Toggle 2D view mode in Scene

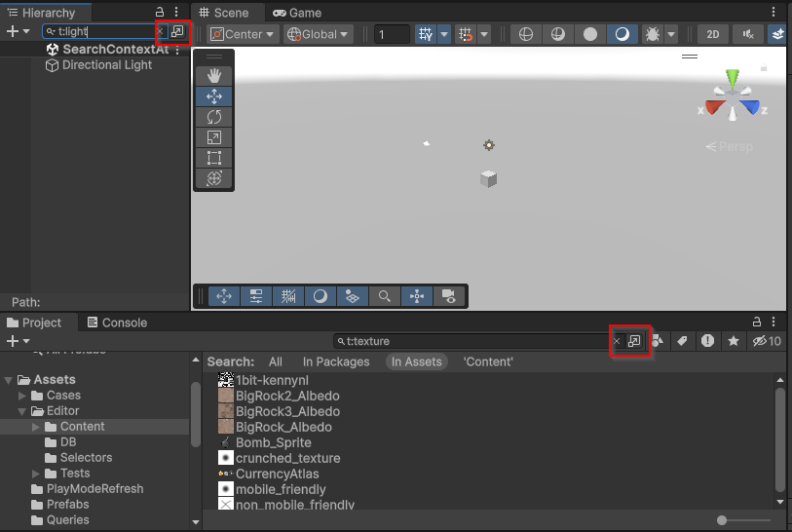point(712,34)
